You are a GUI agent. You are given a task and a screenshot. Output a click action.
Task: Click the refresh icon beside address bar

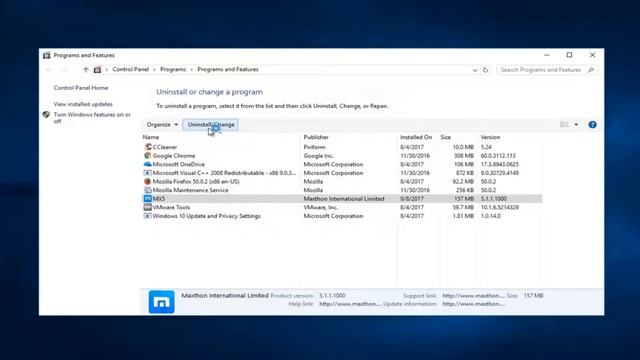coord(485,70)
